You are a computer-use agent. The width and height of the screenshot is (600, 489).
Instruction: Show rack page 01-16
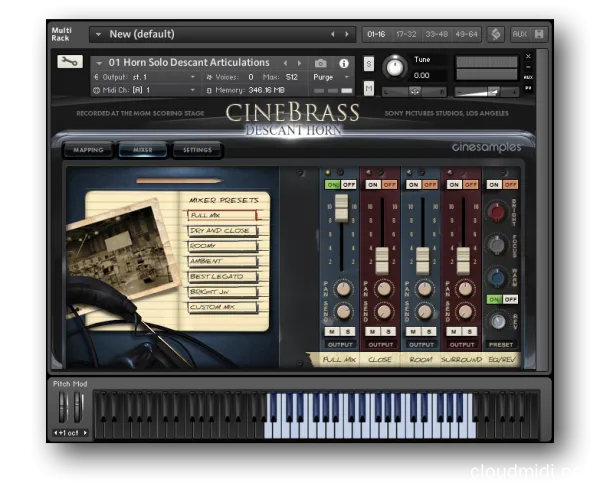[x=376, y=34]
